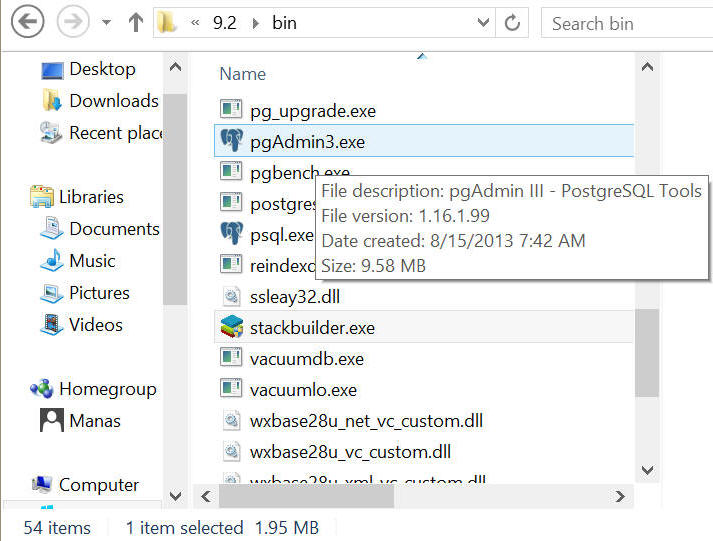Click the Desktop icon in the sidebar

pos(52,70)
